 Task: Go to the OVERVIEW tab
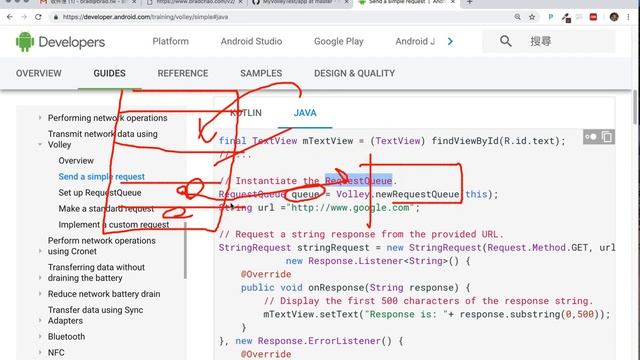pos(39,73)
